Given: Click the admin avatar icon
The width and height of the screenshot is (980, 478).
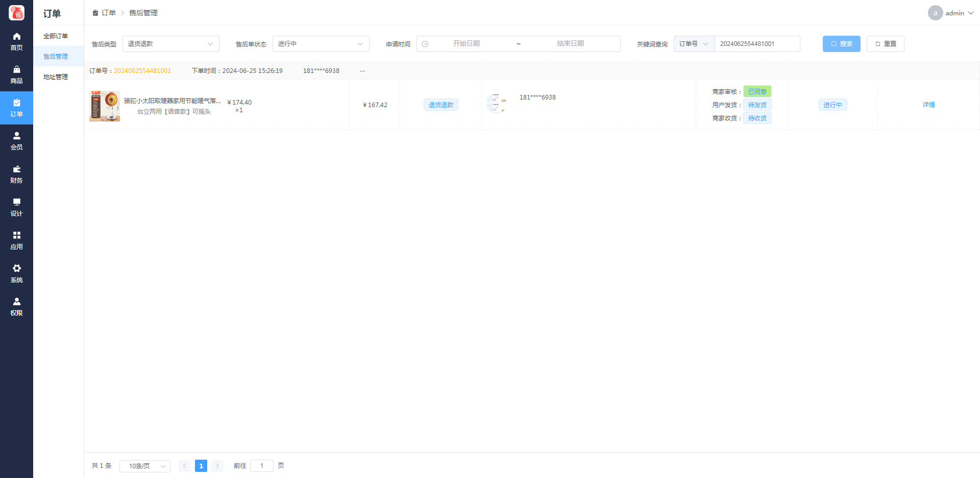Looking at the screenshot, I should [935, 13].
